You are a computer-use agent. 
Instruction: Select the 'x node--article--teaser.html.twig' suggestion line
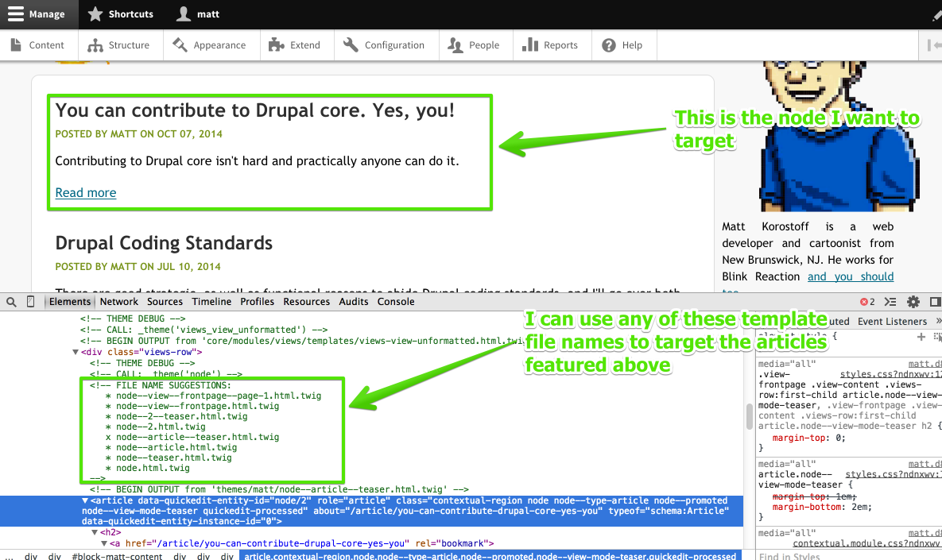coord(192,437)
